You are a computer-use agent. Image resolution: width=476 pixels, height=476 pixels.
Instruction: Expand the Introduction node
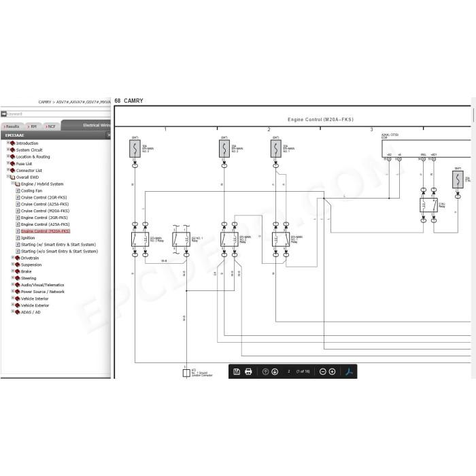(8, 143)
